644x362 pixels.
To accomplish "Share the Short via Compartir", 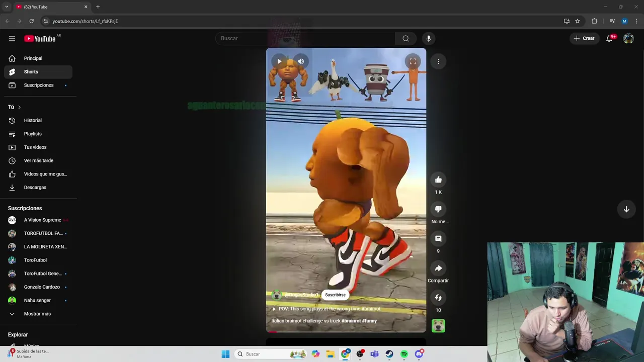I will [x=438, y=268].
